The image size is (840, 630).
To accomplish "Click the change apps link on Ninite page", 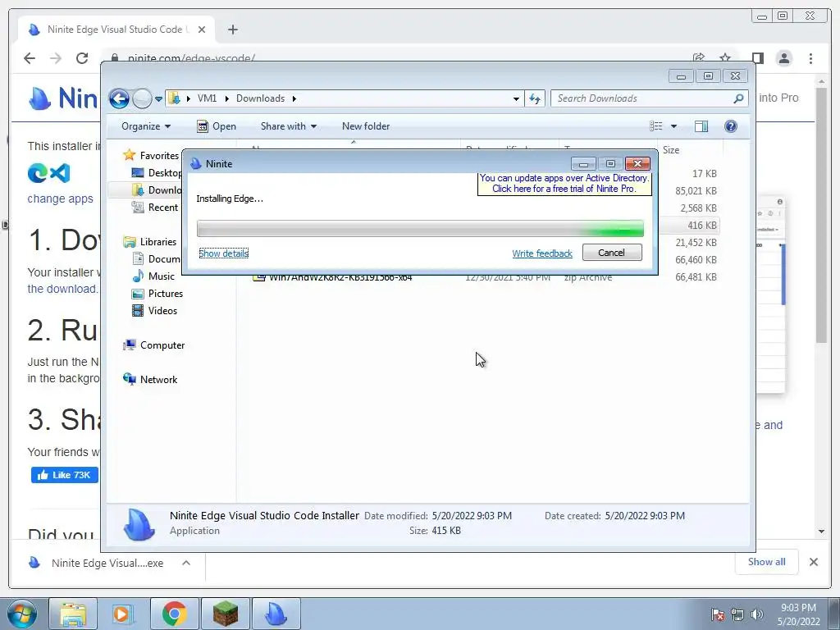I will click(x=60, y=199).
